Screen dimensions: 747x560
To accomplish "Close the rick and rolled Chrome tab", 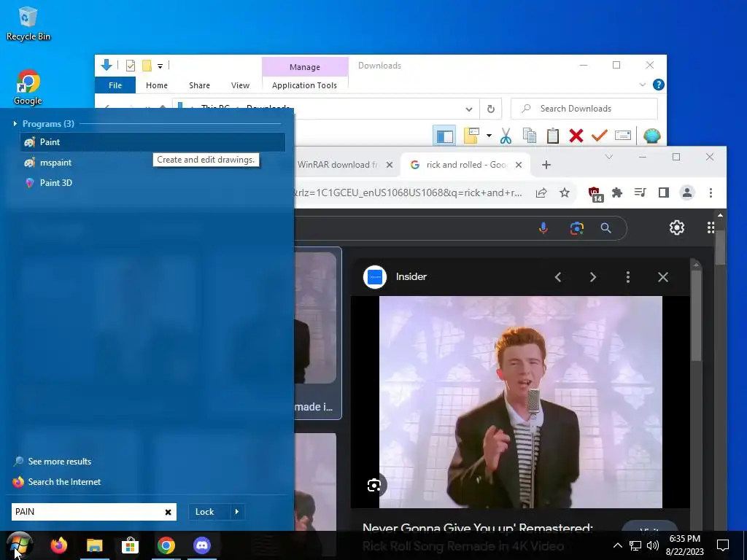I will pos(519,165).
